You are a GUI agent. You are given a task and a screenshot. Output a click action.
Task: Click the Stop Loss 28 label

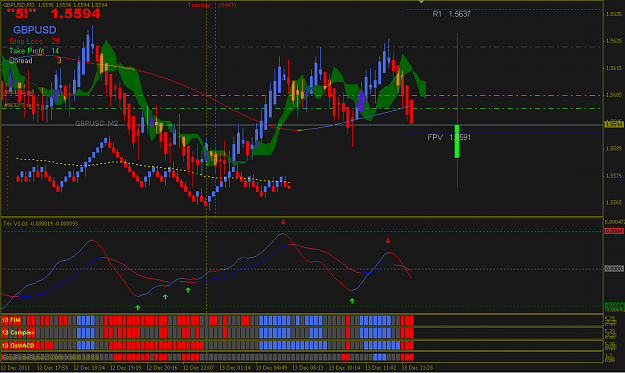click(x=34, y=41)
